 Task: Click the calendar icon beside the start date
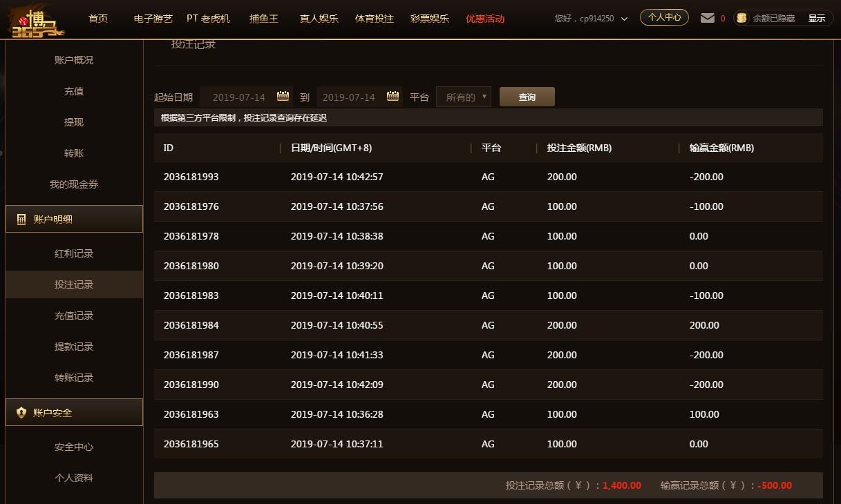(282, 97)
